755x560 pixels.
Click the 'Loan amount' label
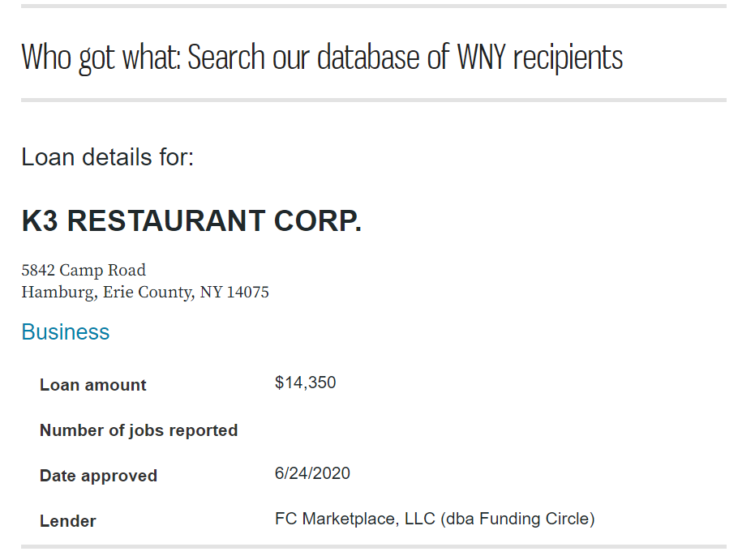(93, 385)
